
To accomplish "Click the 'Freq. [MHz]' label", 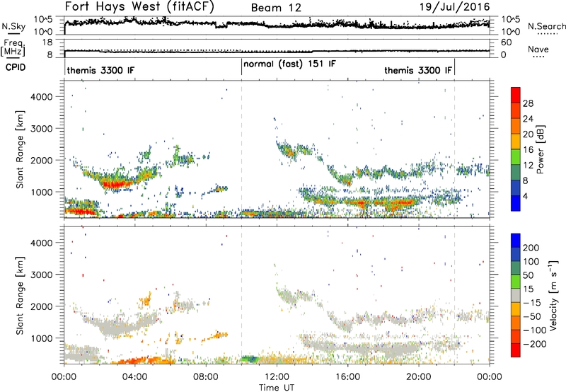I will click(13, 48).
